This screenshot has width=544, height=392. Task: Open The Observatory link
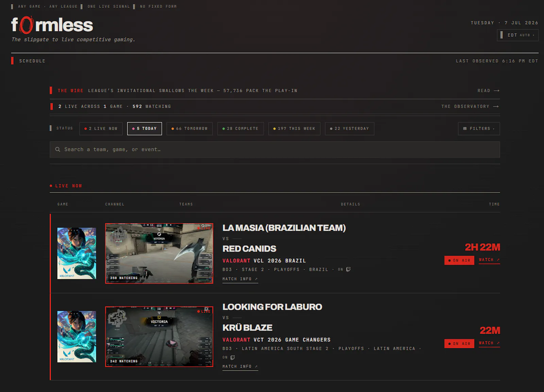coord(470,106)
